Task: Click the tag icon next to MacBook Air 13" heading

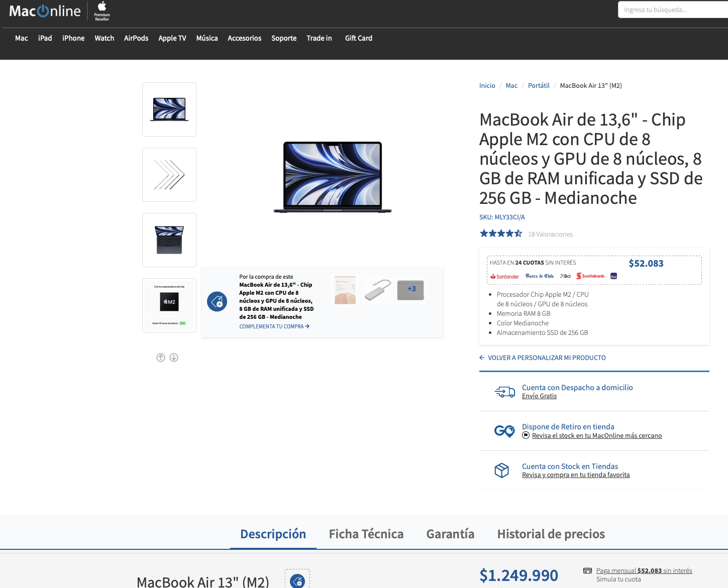Action: (x=297, y=581)
